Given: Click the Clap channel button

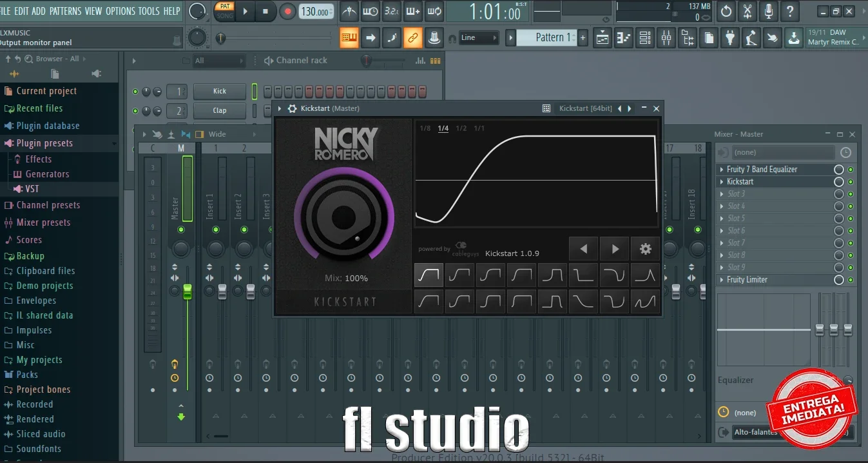Looking at the screenshot, I should 220,111.
